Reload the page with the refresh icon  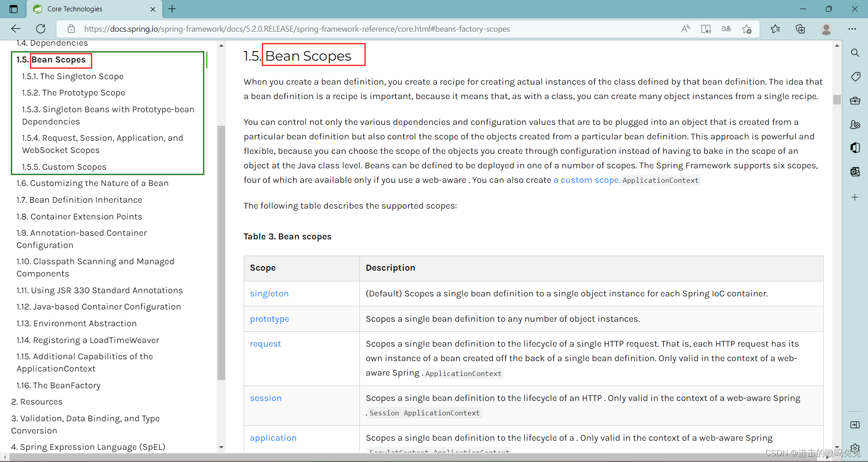pyautogui.click(x=41, y=29)
